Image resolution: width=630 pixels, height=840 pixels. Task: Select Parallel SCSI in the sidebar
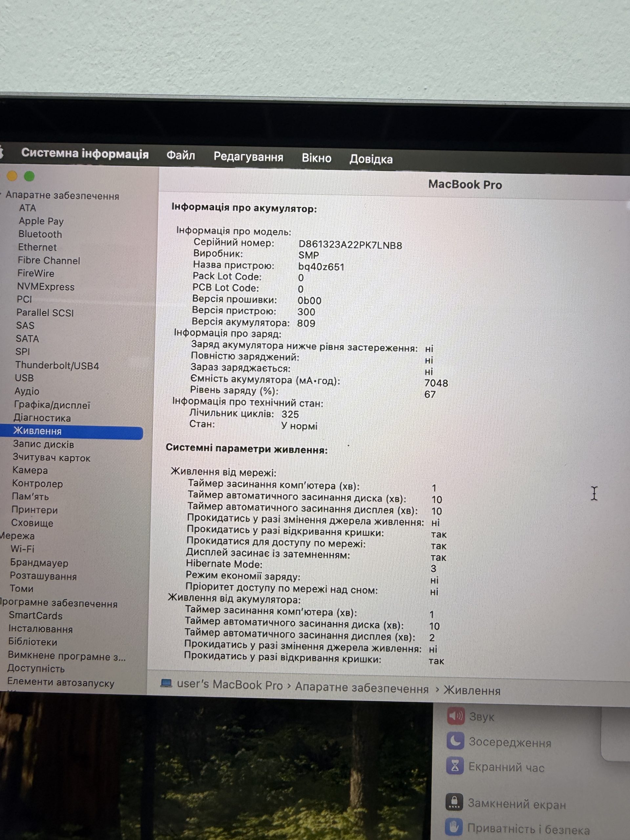(45, 312)
